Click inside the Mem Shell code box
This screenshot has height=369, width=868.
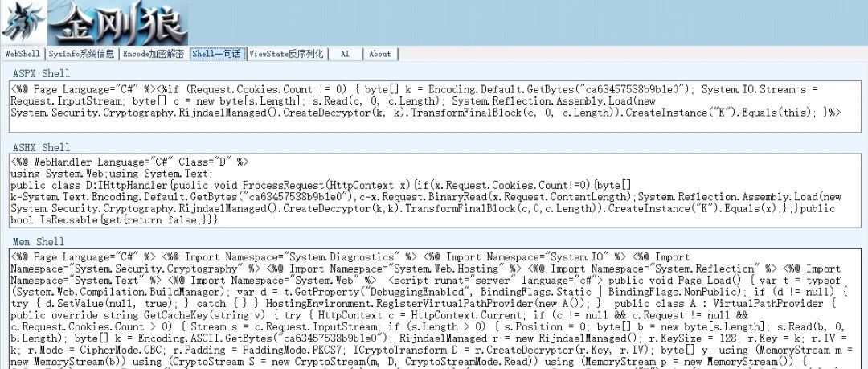click(435, 310)
